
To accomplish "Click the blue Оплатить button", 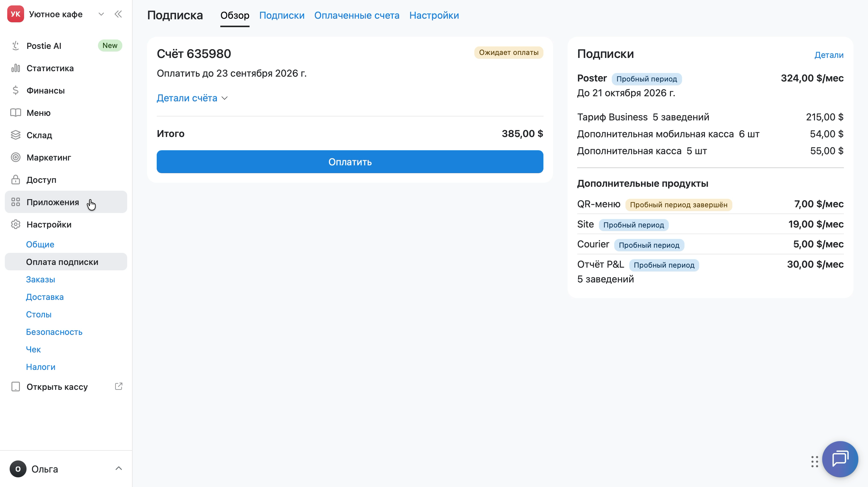I will click(x=350, y=162).
